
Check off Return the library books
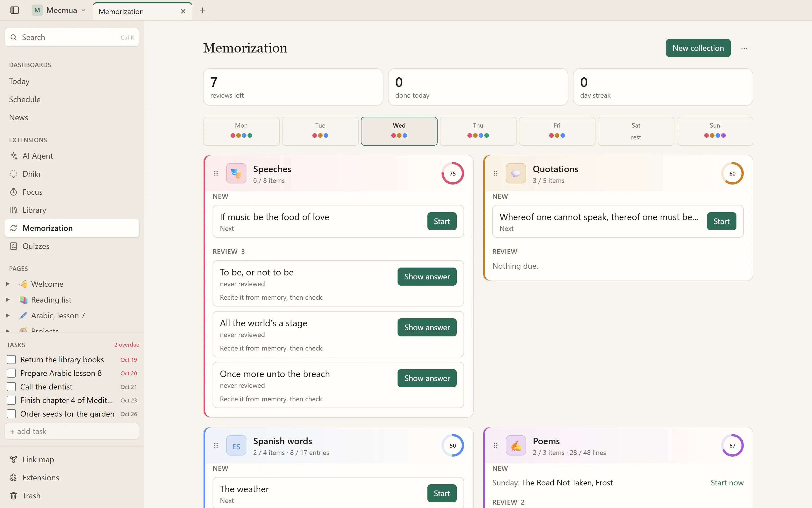tap(11, 360)
